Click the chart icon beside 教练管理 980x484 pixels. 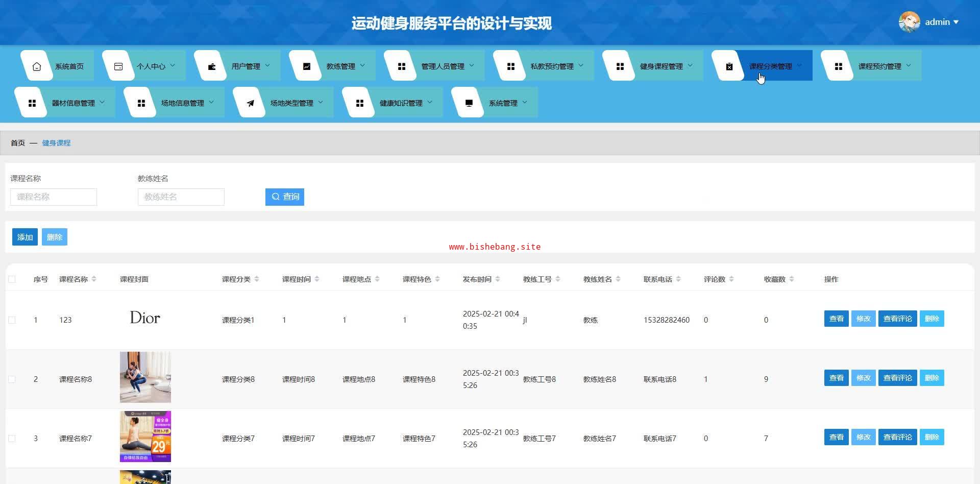[307, 66]
